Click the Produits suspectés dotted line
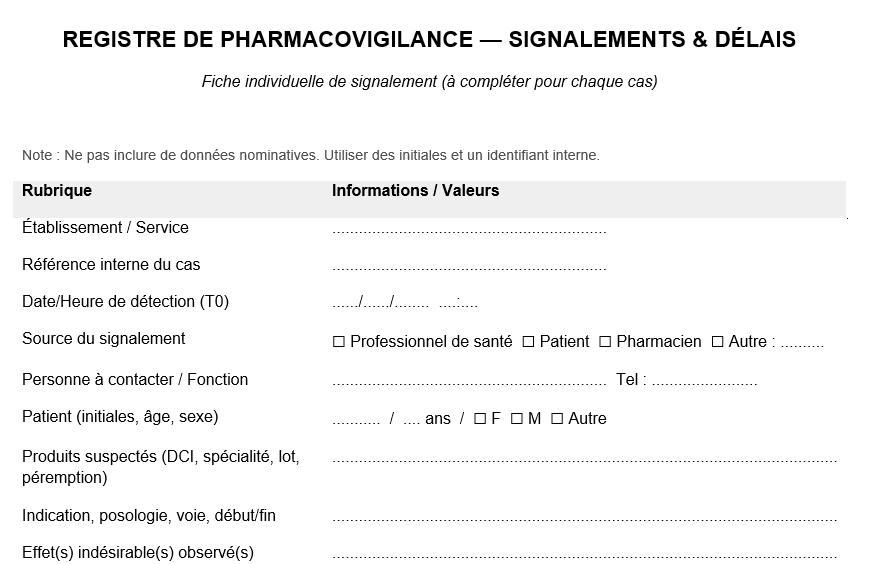The width and height of the screenshot is (875, 564). pyautogui.click(x=584, y=461)
